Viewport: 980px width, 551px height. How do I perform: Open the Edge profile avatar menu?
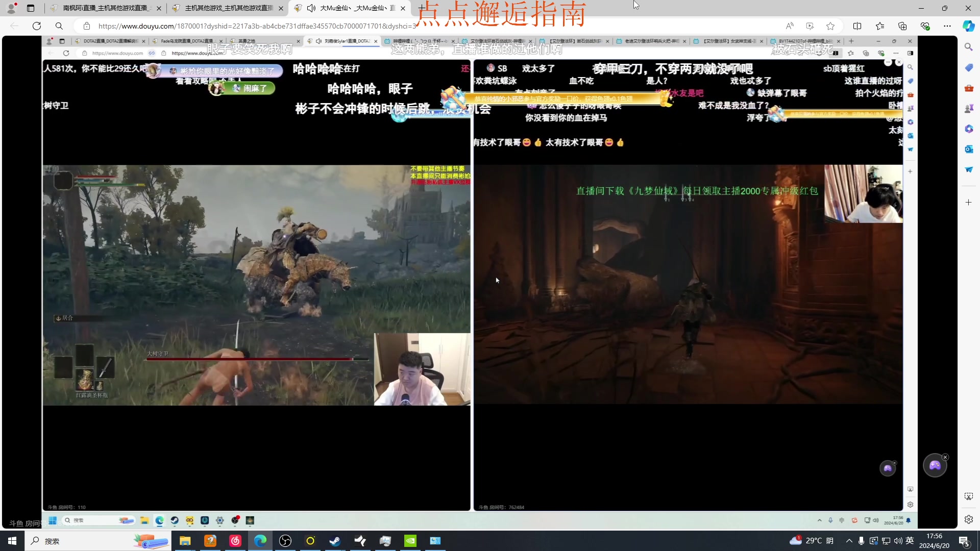pos(11,8)
